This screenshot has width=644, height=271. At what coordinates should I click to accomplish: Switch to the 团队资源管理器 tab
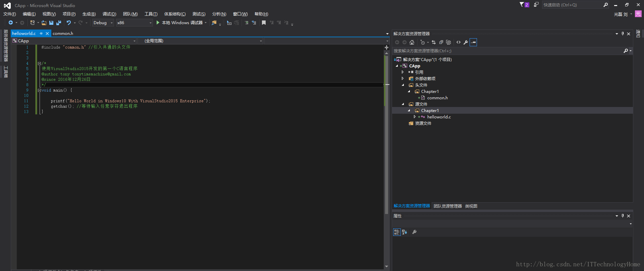tap(447, 206)
